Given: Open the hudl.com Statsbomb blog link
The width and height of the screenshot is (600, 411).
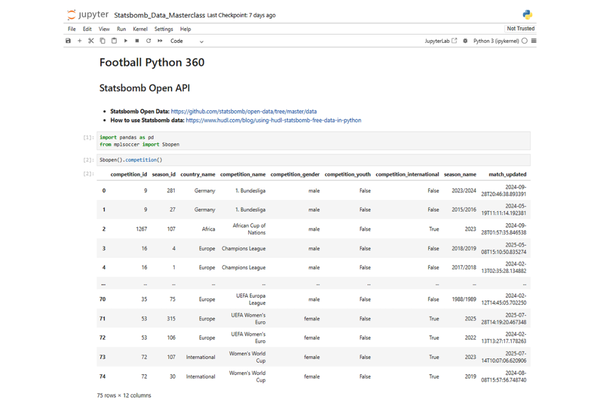Looking at the screenshot, I should tap(274, 121).
